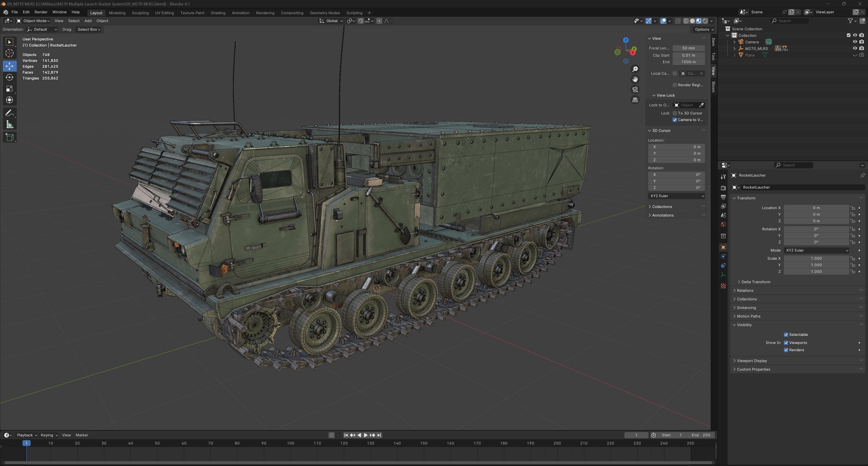Switch to rendered viewport shading mode

tap(705, 21)
